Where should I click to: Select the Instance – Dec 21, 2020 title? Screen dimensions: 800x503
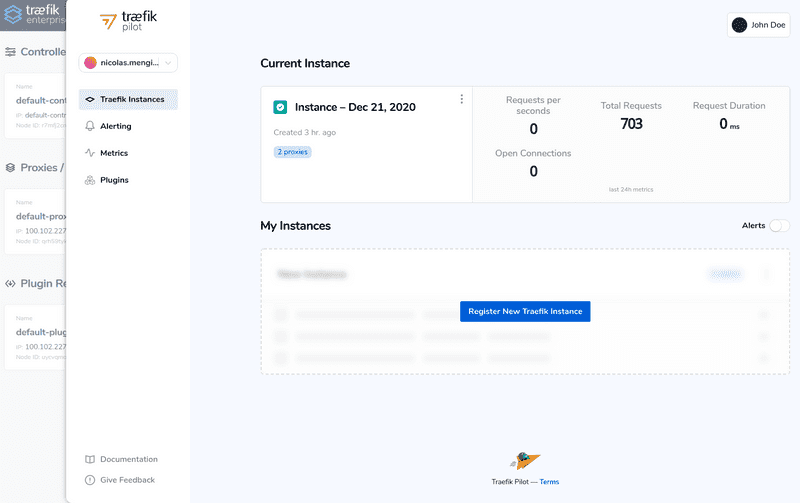[x=355, y=107]
